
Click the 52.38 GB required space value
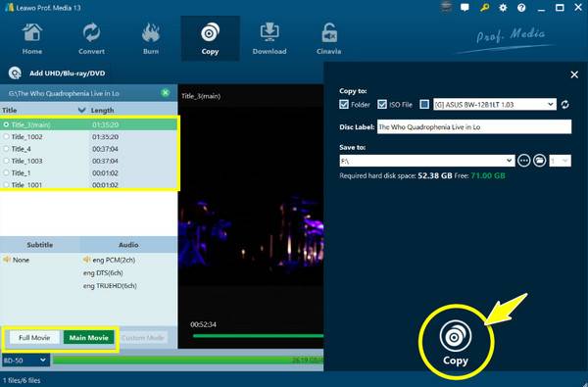(435, 175)
